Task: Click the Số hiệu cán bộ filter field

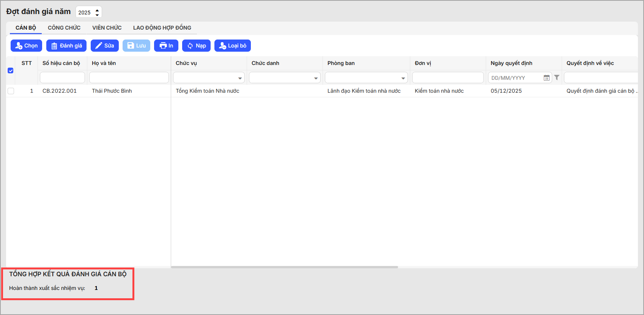Action: click(62, 78)
